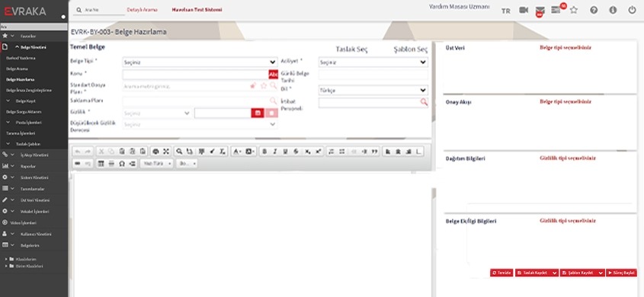Click the video camera icon in header

tap(524, 10)
